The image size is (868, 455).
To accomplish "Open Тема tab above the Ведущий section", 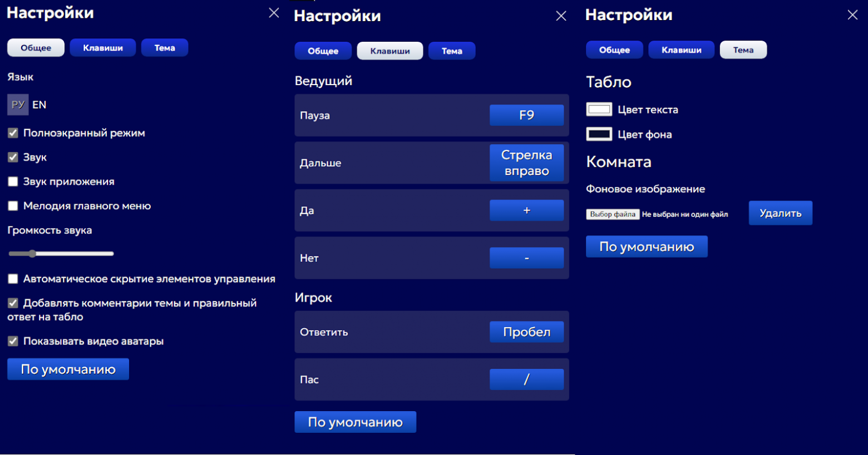I will pyautogui.click(x=452, y=51).
